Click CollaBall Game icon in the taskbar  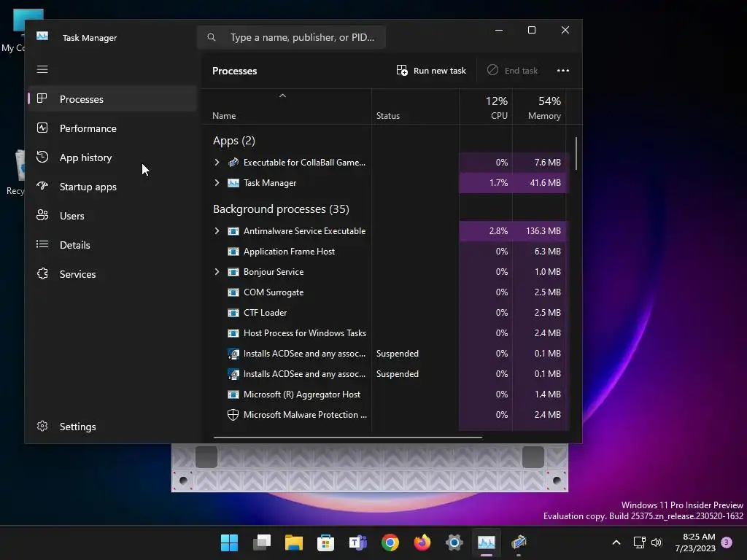point(519,542)
